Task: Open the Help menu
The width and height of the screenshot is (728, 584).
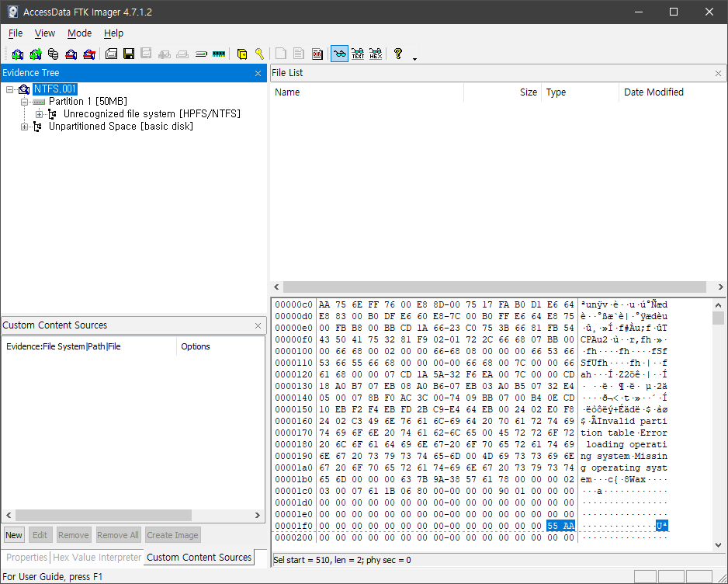Action: [113, 33]
